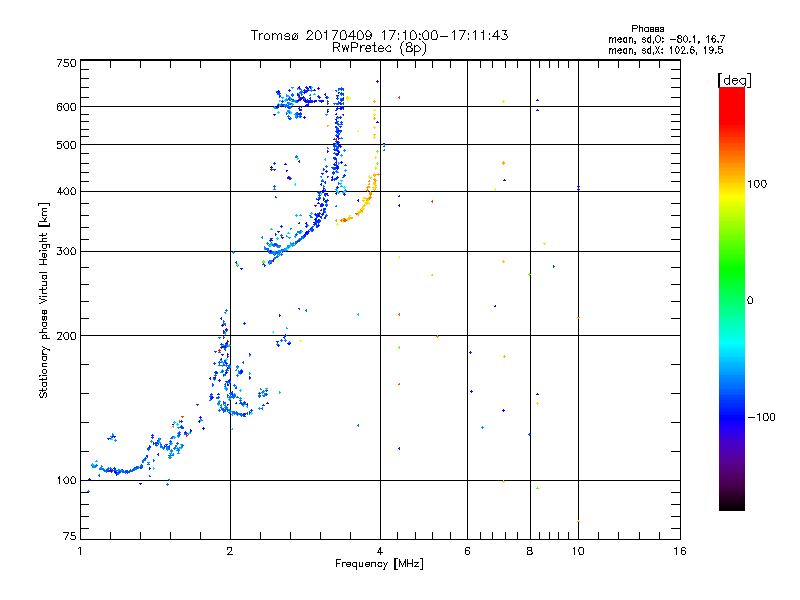Click the x-axis "16" tick label
The height and width of the screenshot is (600, 800).
(x=680, y=551)
